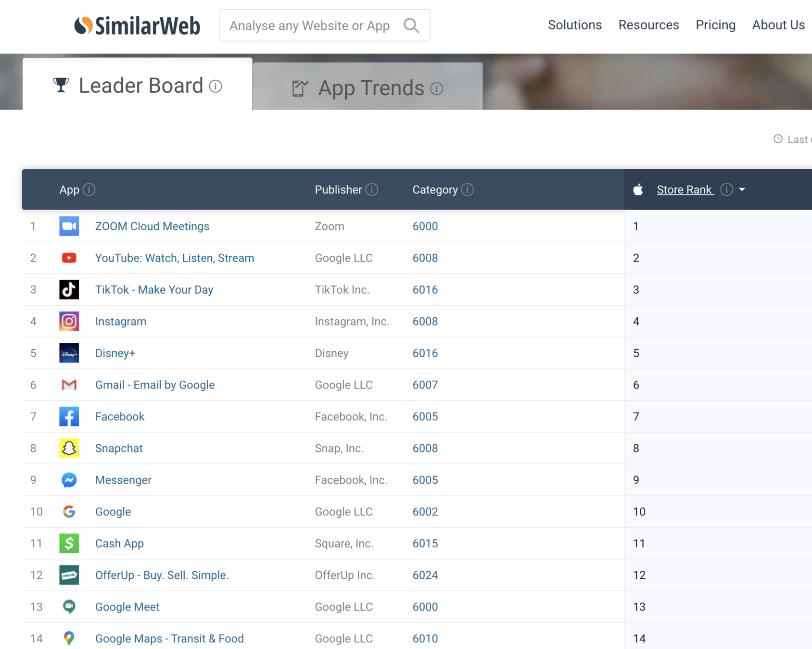
Task: Open OfferUp - Buy. Sell. Simple. link
Action: point(162,575)
